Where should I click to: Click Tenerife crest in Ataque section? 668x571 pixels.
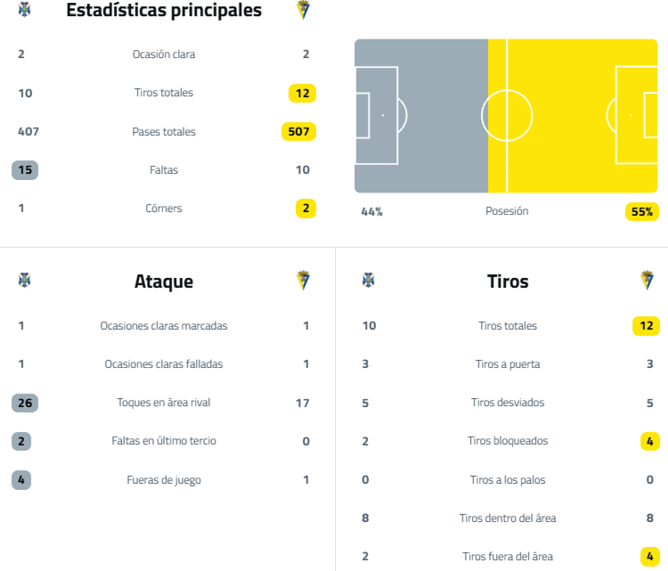25,280
